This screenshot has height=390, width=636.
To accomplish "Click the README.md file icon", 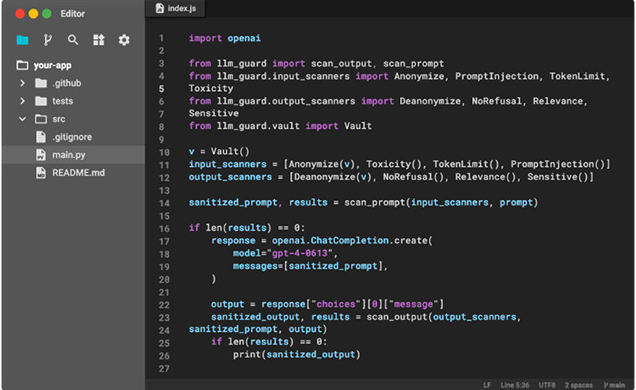I will 41,173.
